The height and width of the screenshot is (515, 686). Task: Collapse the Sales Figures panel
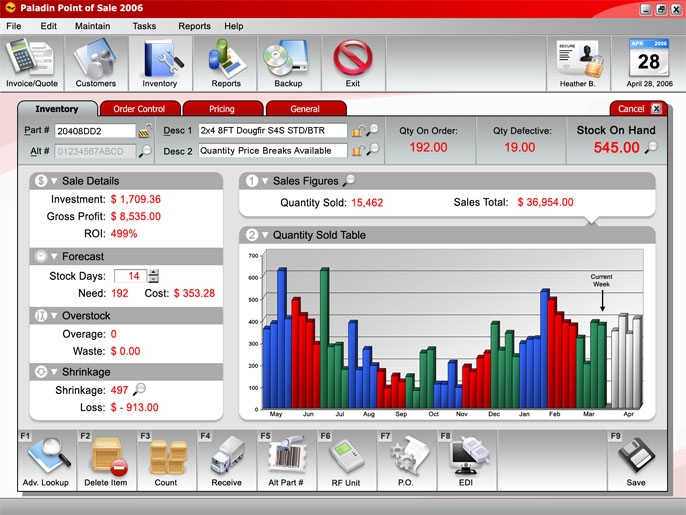[x=265, y=181]
